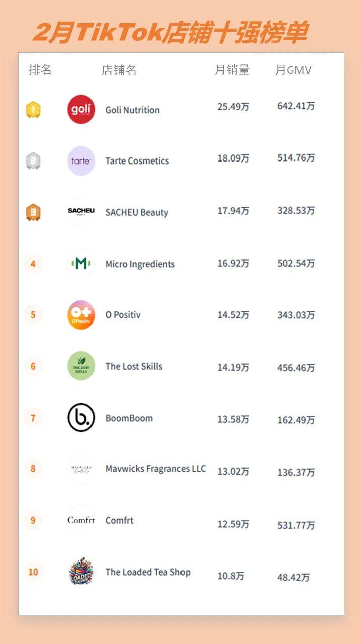Click the rank 7 number badge
Screen dimensions: 362x644
click(x=33, y=418)
